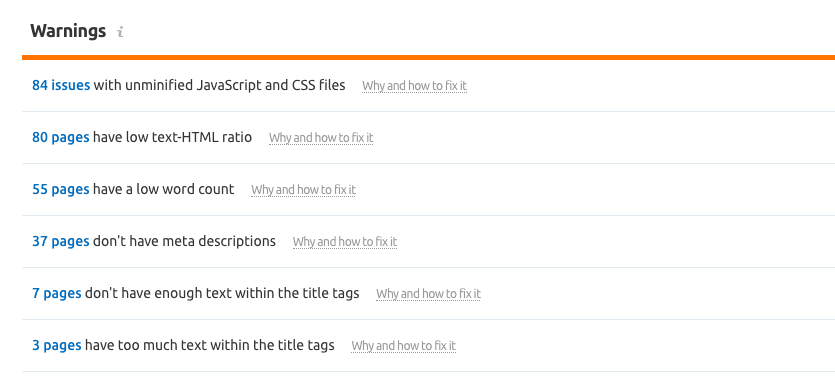
Task: Open the 7 pages link
Action: click(57, 293)
